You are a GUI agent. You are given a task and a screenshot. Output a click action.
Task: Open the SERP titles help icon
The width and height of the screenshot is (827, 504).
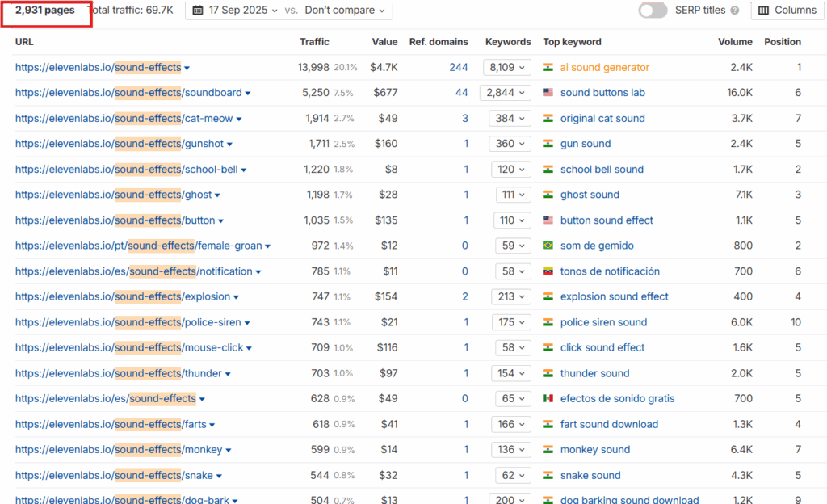click(735, 10)
